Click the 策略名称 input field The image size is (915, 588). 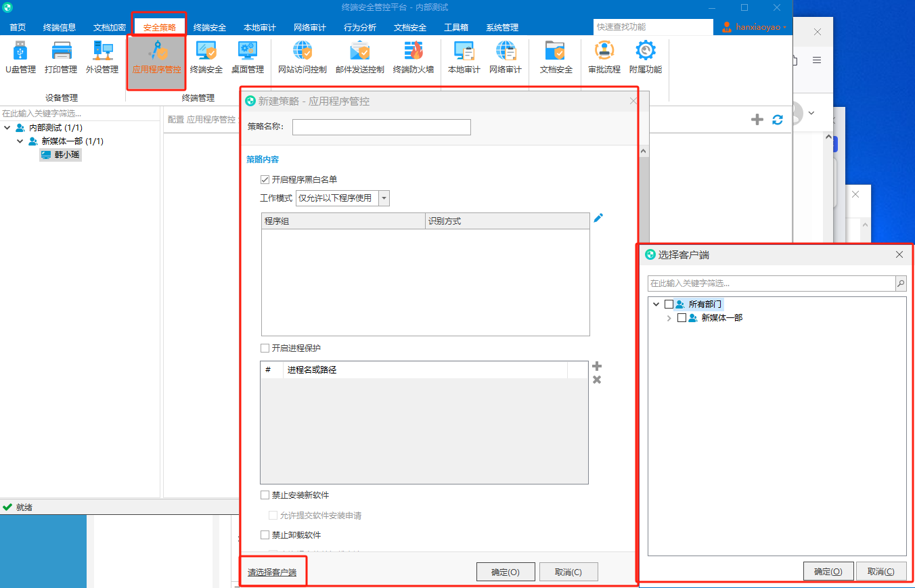[x=381, y=127]
